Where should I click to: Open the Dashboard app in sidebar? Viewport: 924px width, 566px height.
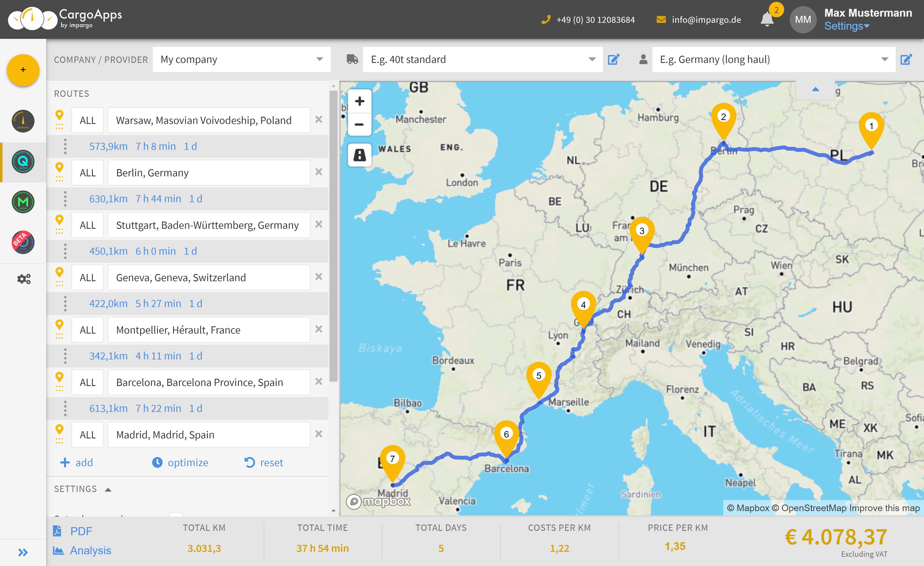[x=23, y=121]
